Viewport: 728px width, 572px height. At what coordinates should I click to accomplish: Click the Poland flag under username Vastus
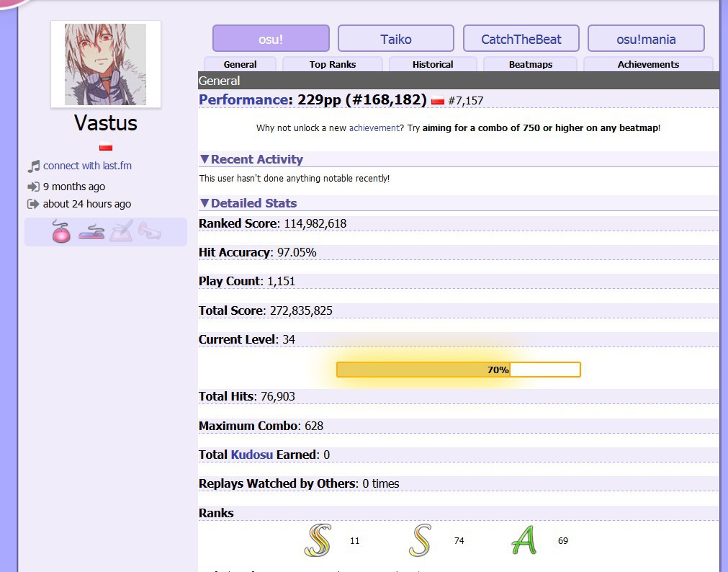click(106, 147)
